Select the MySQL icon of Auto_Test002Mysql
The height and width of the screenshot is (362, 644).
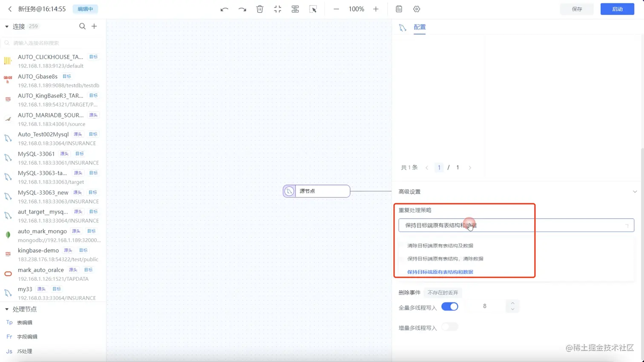8,138
